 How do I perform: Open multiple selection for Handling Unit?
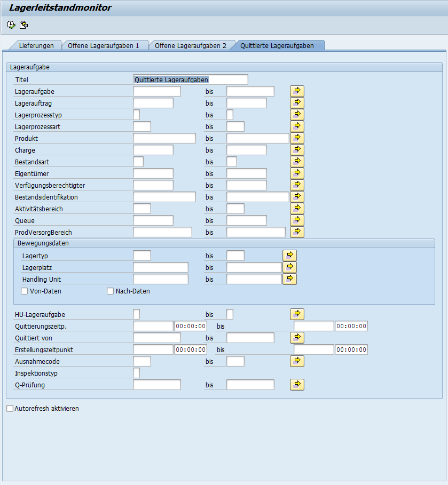(x=289, y=279)
